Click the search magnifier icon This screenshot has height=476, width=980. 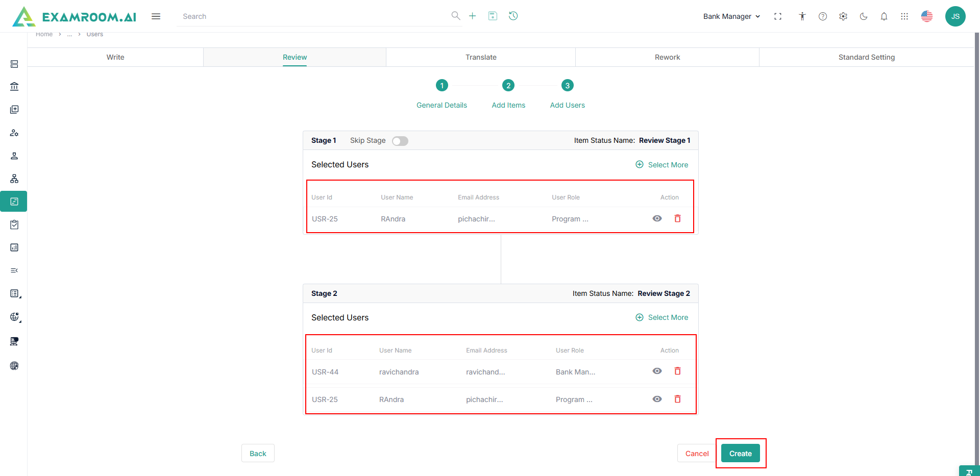coord(456,16)
